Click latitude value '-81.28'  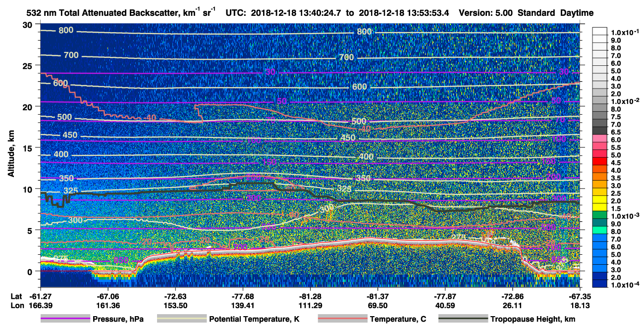tap(311, 296)
